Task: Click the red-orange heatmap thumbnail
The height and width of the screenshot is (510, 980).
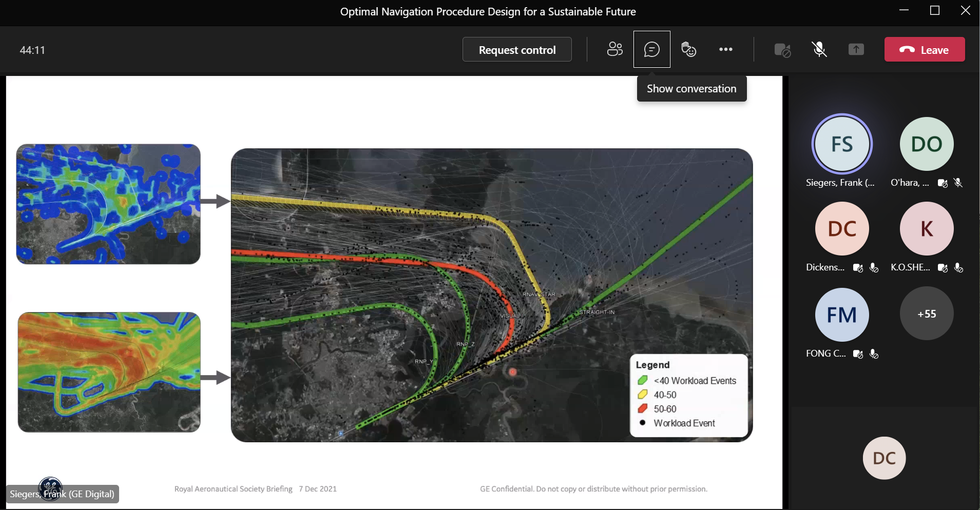Action: click(x=109, y=372)
